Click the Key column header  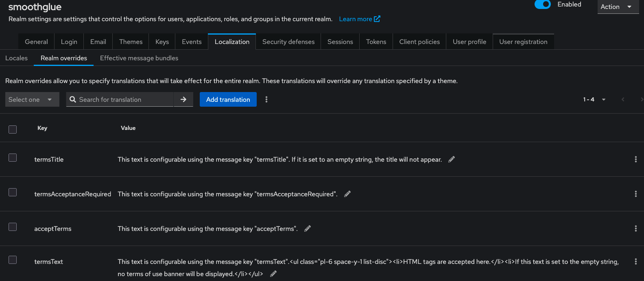click(42, 128)
